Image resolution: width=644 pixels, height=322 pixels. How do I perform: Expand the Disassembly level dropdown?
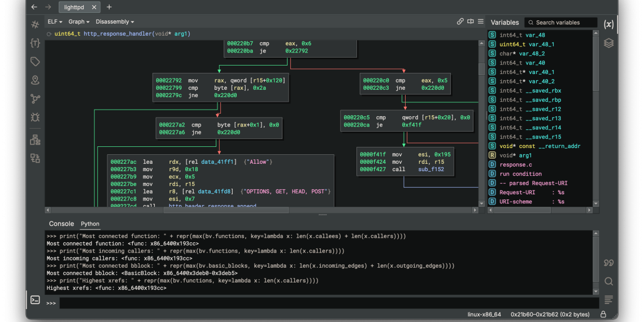(x=115, y=22)
